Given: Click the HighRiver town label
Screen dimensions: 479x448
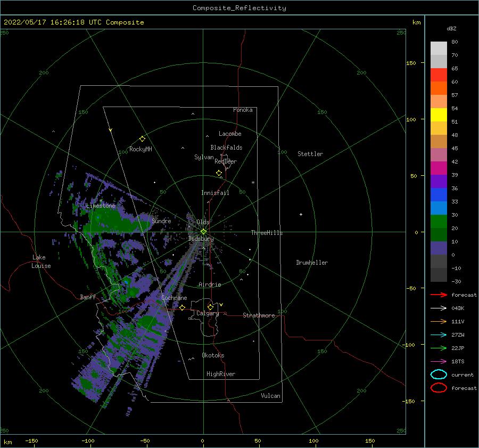Looking at the screenshot, I should coord(221,374).
